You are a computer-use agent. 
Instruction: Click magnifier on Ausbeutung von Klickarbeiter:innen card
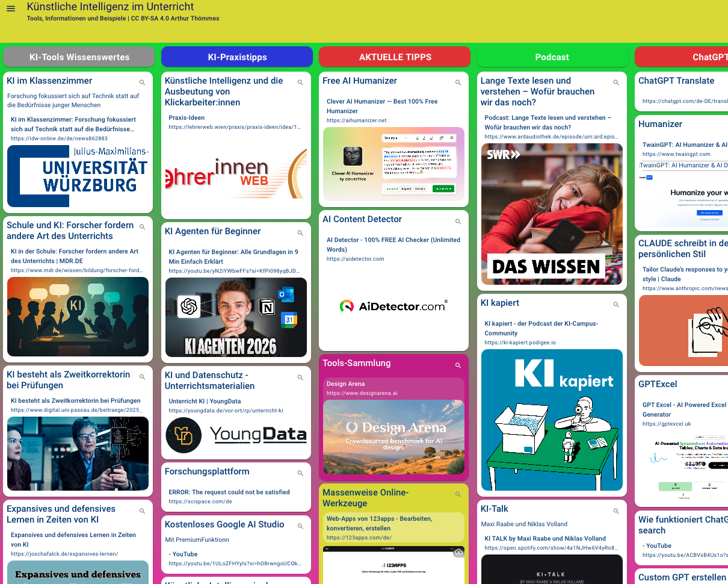click(x=300, y=82)
